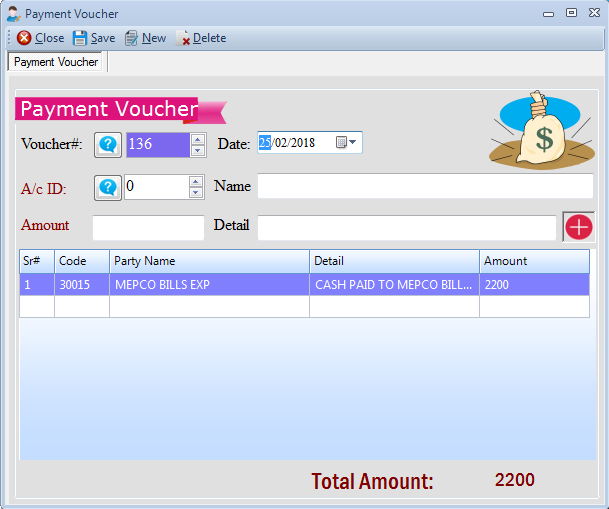Open voucher number lookup help button

(x=108, y=144)
